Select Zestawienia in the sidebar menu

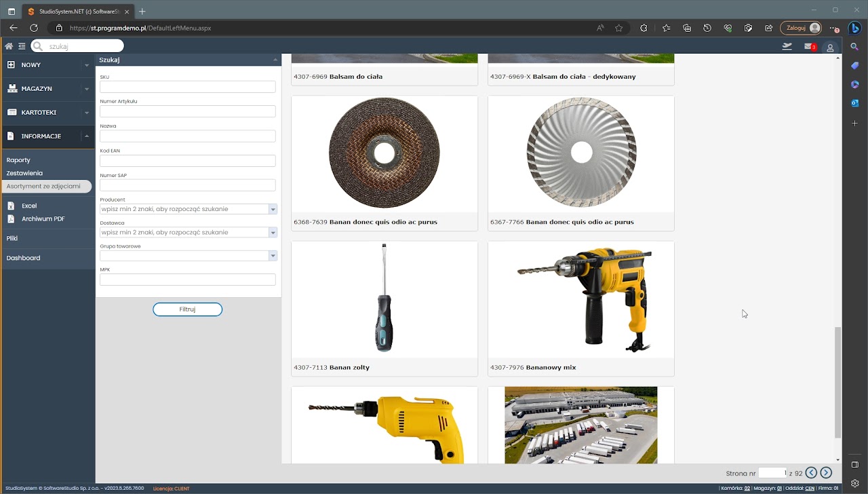click(x=24, y=173)
